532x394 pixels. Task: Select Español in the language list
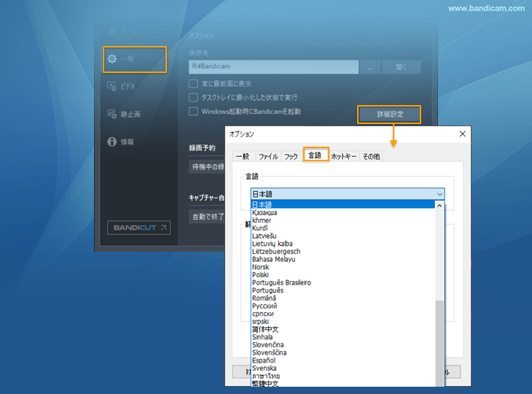pos(264,360)
